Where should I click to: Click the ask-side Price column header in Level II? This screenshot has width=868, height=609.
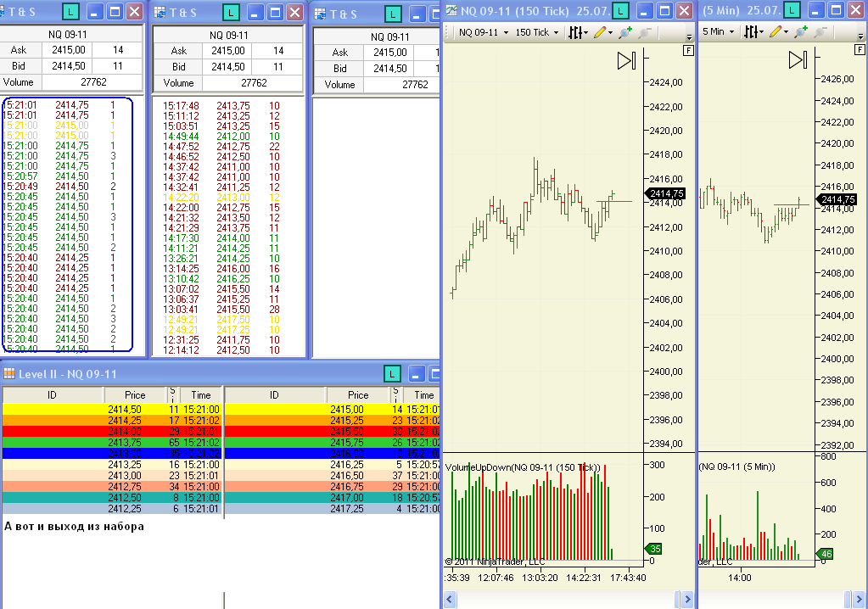[358, 395]
